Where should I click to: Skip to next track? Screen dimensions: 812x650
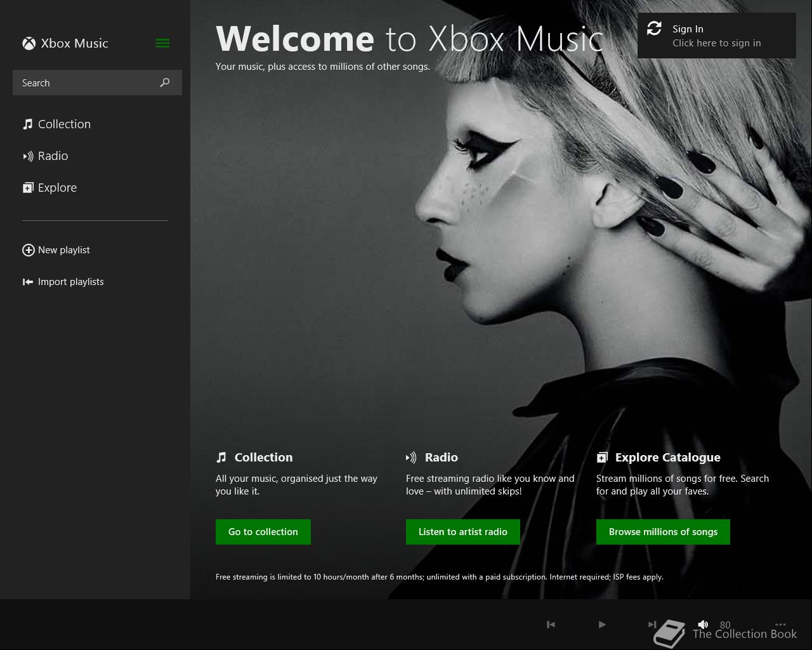click(x=652, y=625)
